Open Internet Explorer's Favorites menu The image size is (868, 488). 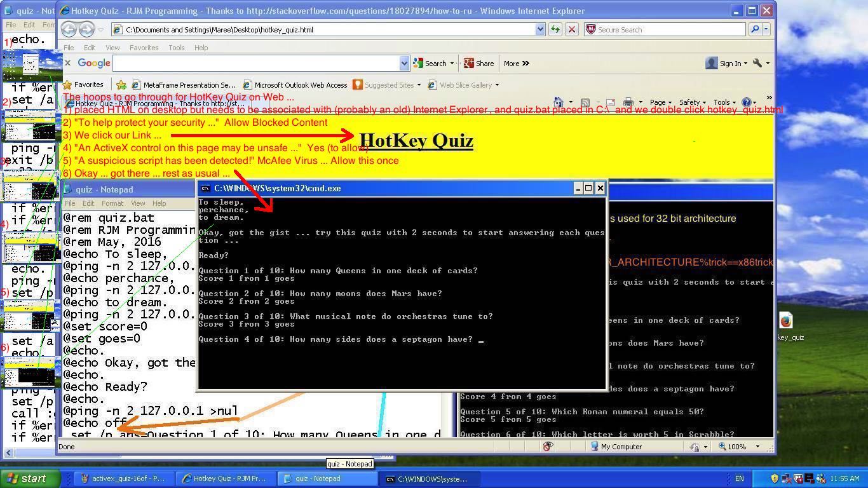click(144, 48)
